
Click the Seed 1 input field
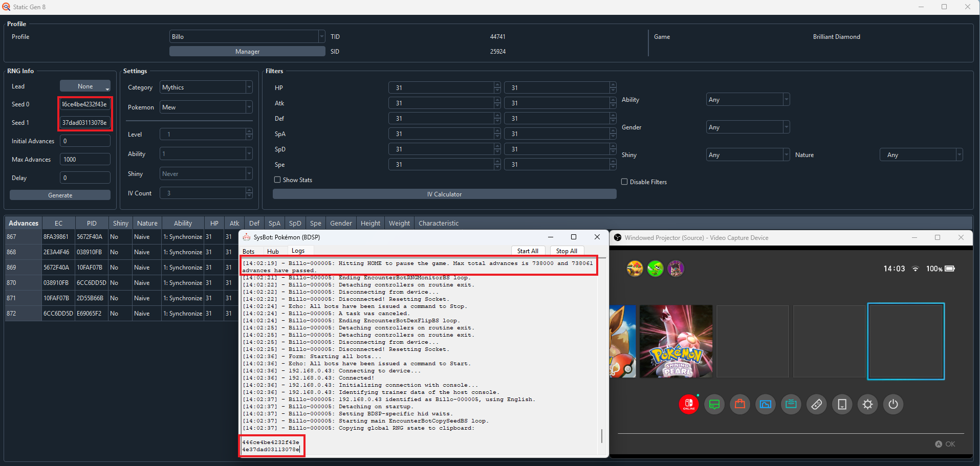coord(85,123)
